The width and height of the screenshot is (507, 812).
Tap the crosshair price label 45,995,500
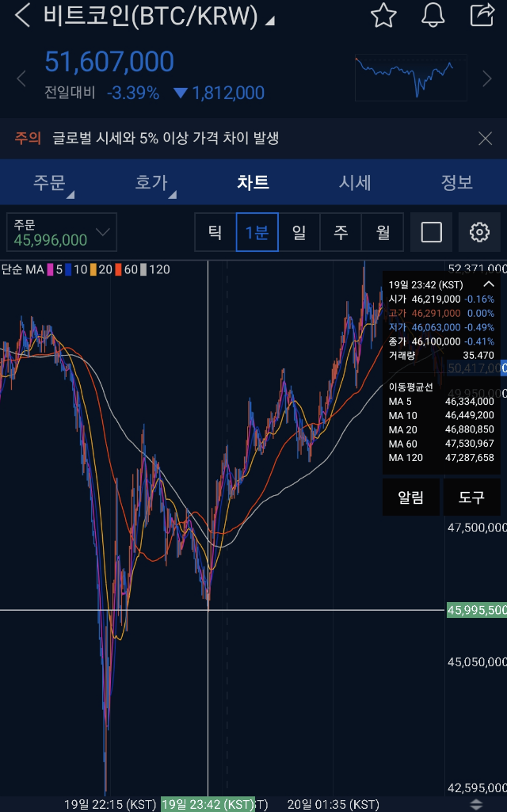point(476,610)
